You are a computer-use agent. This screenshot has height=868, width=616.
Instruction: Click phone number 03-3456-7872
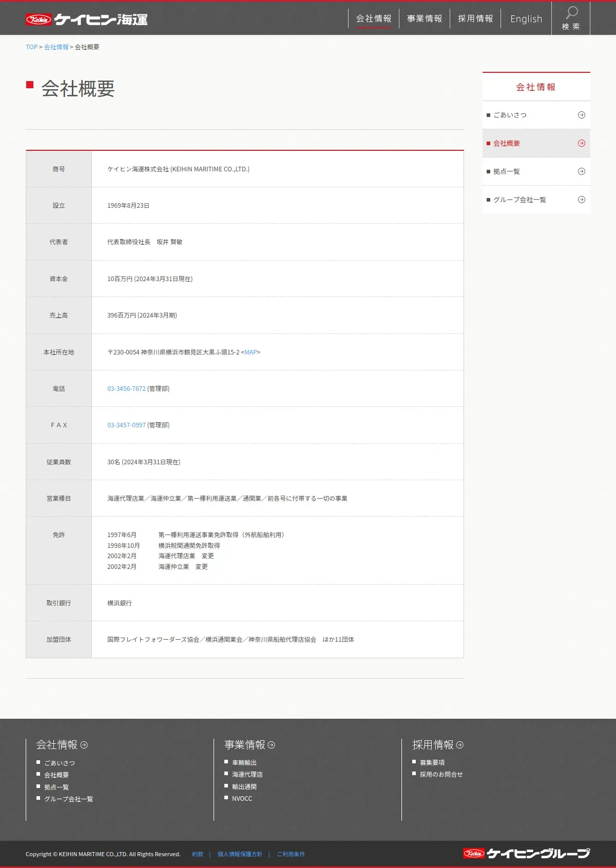click(126, 388)
